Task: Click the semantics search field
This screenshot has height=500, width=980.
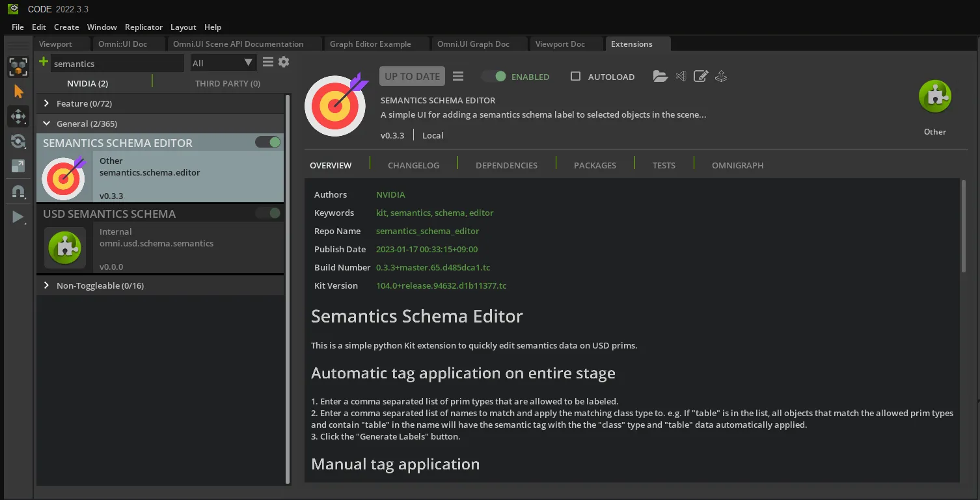Action: click(x=116, y=64)
